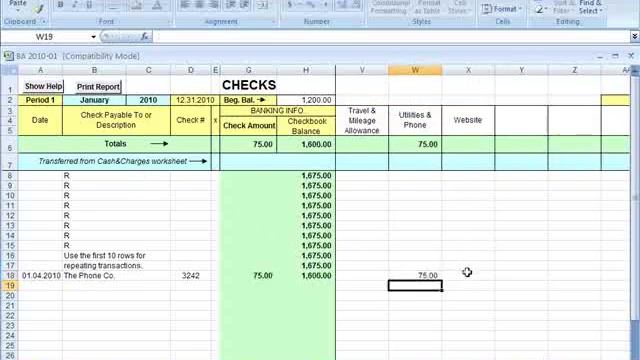Image resolution: width=640 pixels, height=360 pixels.
Task: Select row 19 header
Action: (x=9, y=286)
